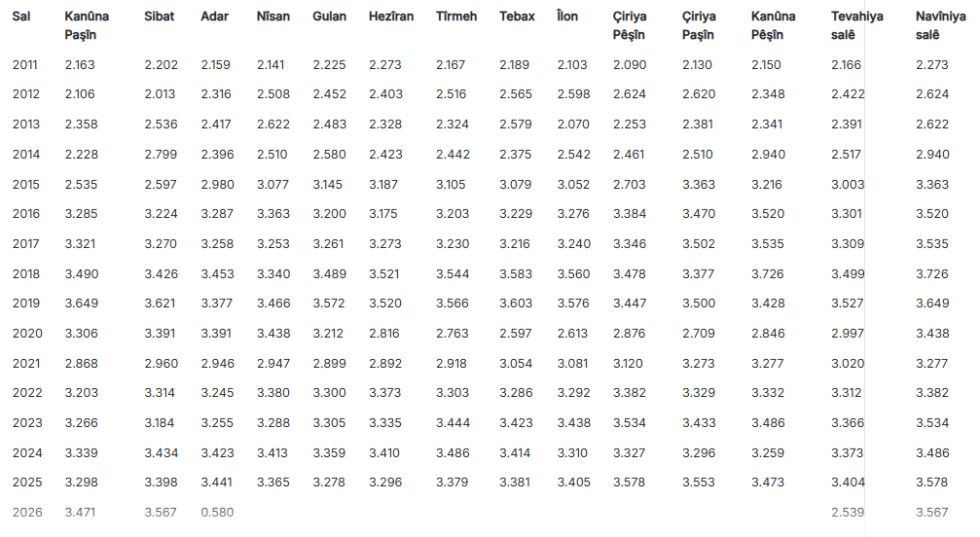Click the greyed 2026 year row label
980x537 pixels.
point(25,512)
